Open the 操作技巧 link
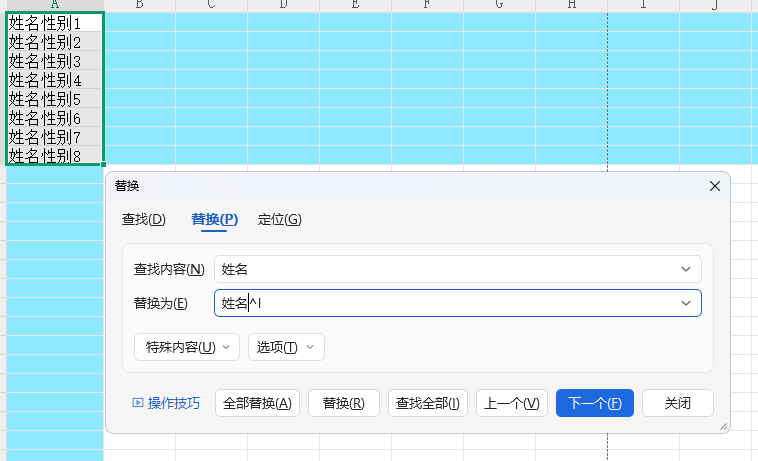758x461 pixels. (x=174, y=403)
